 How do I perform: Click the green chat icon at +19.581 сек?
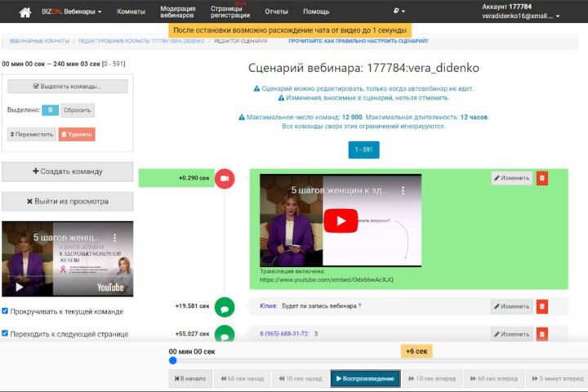tap(225, 307)
